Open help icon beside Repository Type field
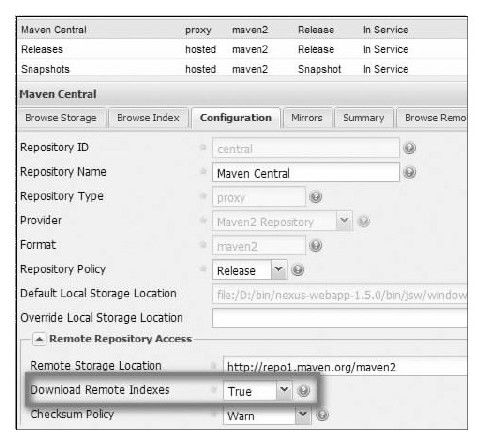 pos(315,197)
